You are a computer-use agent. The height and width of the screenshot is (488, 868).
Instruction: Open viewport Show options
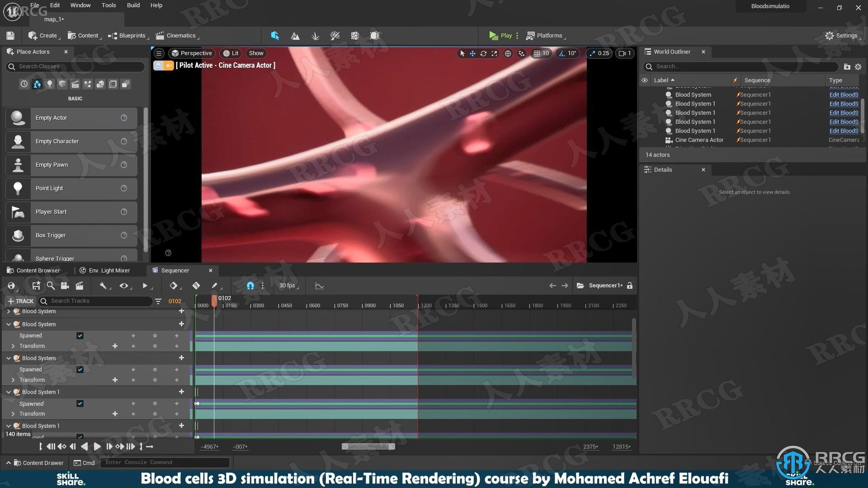click(x=256, y=53)
